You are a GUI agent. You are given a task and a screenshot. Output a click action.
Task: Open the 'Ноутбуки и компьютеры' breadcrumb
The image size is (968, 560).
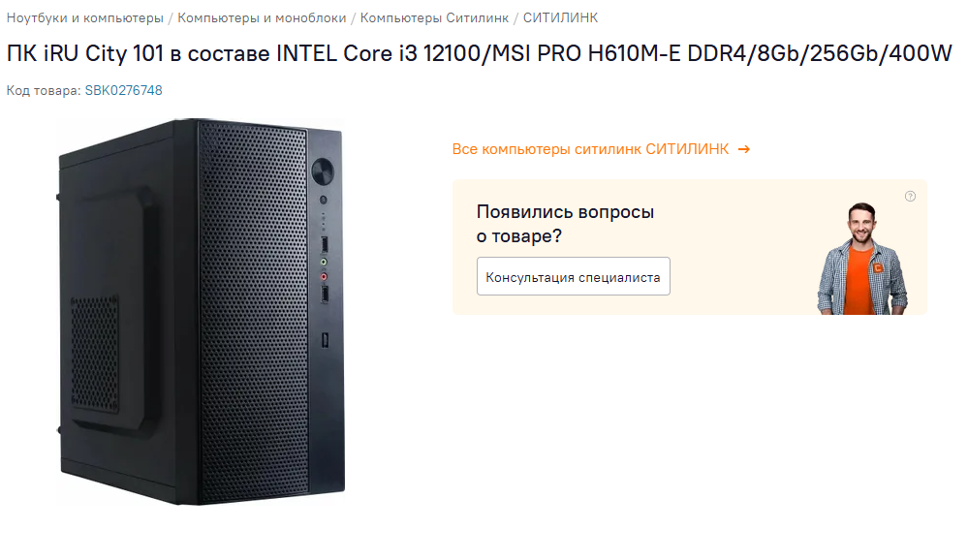[x=85, y=18]
